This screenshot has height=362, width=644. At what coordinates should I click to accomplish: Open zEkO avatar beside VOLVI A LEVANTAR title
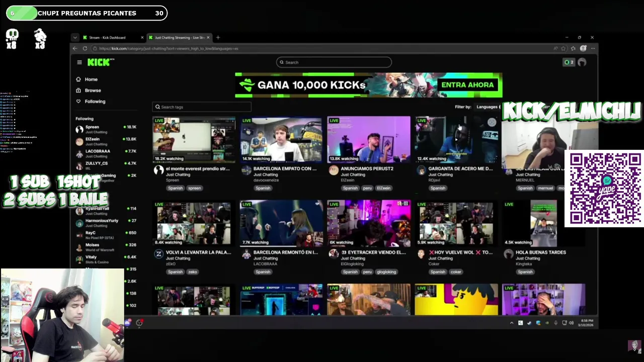(x=158, y=254)
